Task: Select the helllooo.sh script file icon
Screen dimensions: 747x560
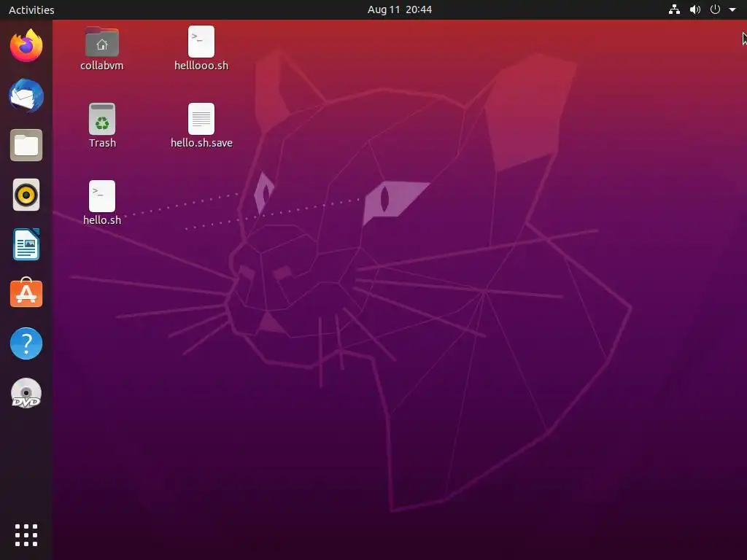Action: (201, 42)
